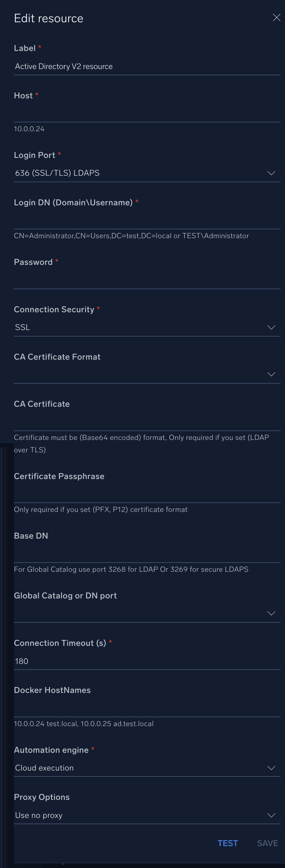Click the Proxy Options chevron icon
Viewport: 285px width, 868px height.
coord(271,816)
